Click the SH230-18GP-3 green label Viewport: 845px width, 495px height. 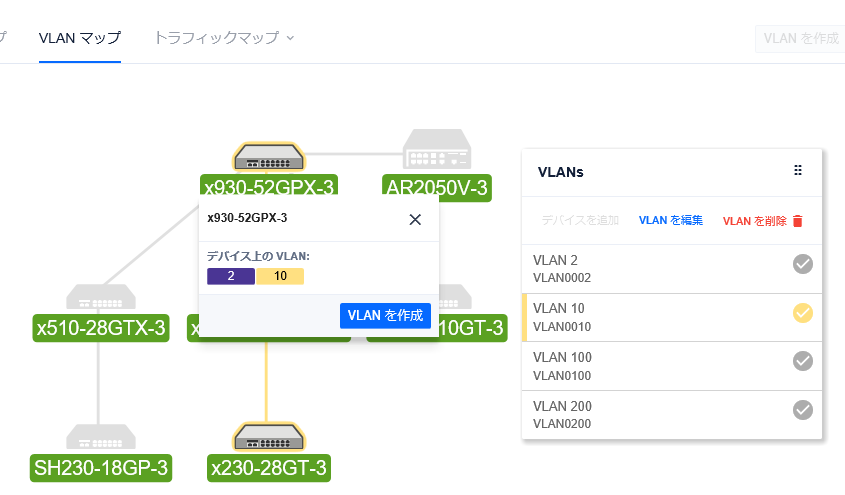[x=101, y=468]
